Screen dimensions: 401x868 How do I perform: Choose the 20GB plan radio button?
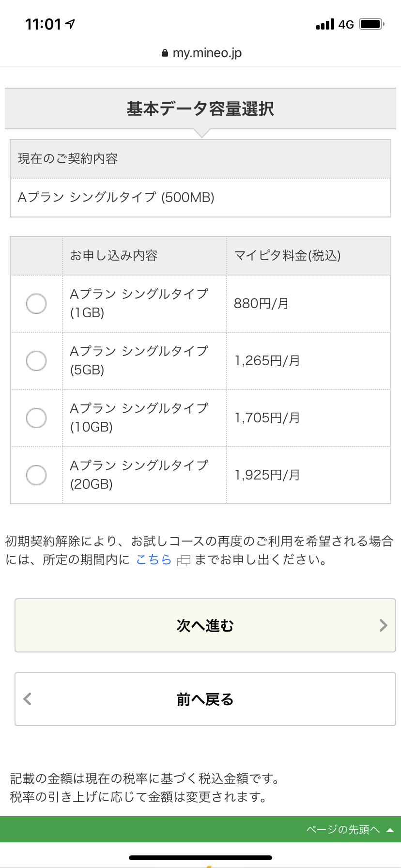(x=36, y=475)
